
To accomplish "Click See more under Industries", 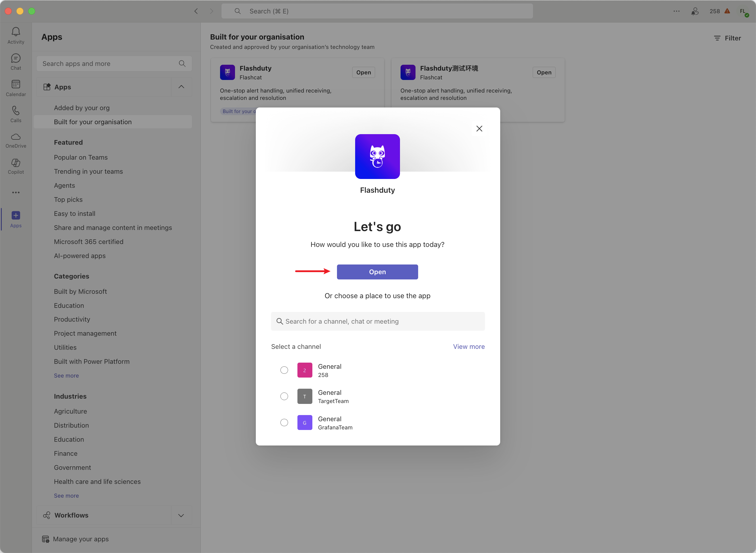I will 66,496.
